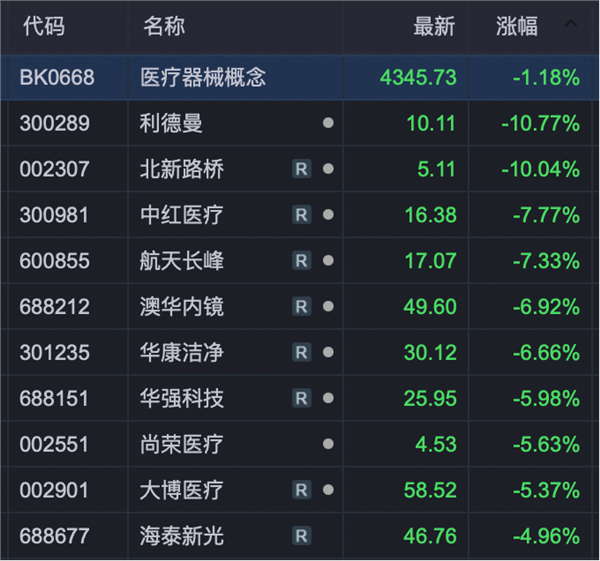Open stock 海泰新光
The height and width of the screenshot is (561, 600).
coord(182,536)
